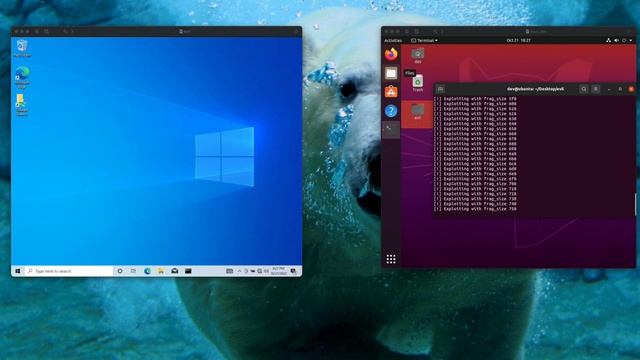Open the touch keyboard icon in the Windows tray
The height and width of the screenshot is (360, 640).
229,271
